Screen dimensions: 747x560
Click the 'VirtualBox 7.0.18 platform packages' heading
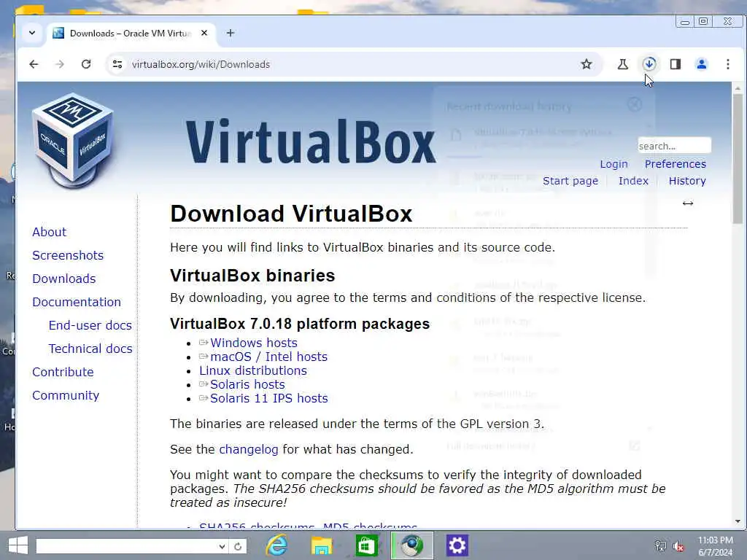300,324
